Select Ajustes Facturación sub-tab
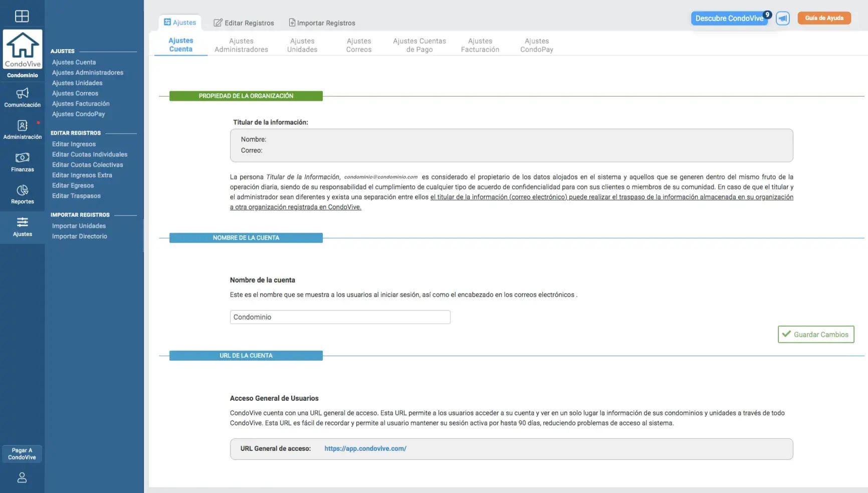The image size is (868, 493). (x=480, y=45)
